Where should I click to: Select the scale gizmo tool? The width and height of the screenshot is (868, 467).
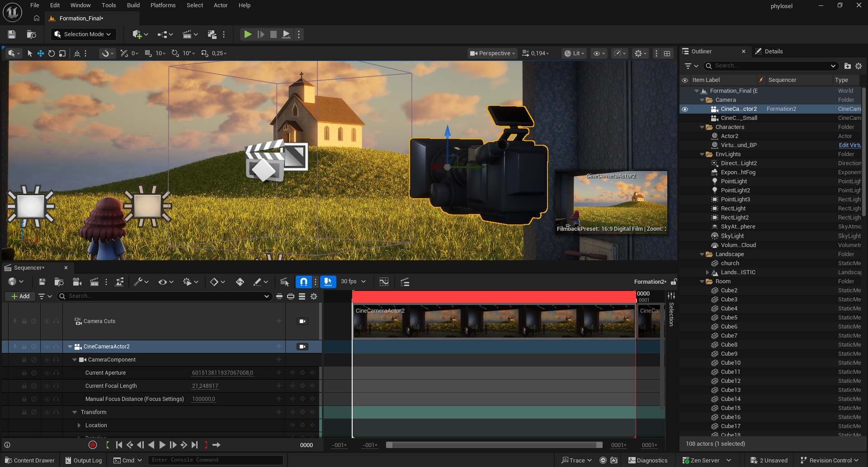coord(62,53)
